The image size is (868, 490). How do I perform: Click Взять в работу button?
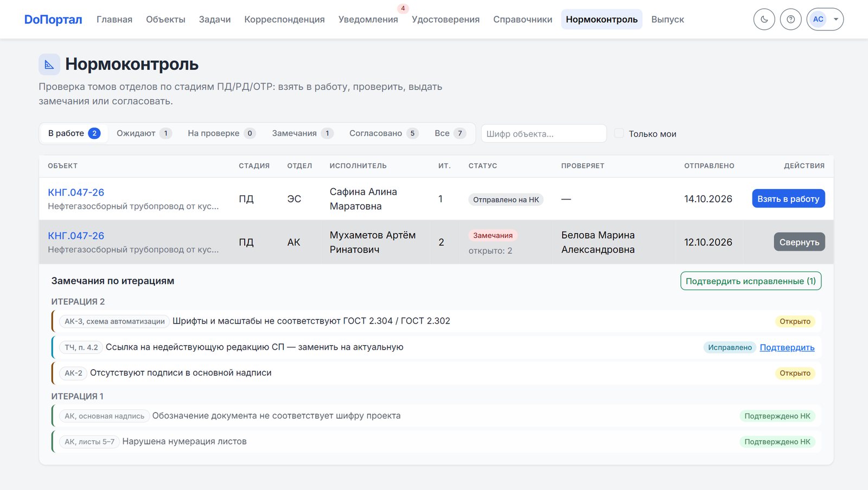788,198
